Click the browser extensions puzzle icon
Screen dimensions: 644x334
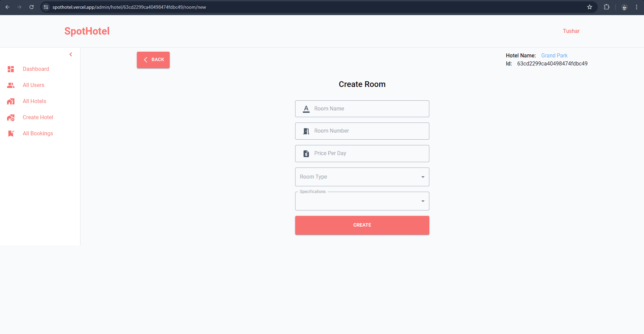[x=607, y=7]
